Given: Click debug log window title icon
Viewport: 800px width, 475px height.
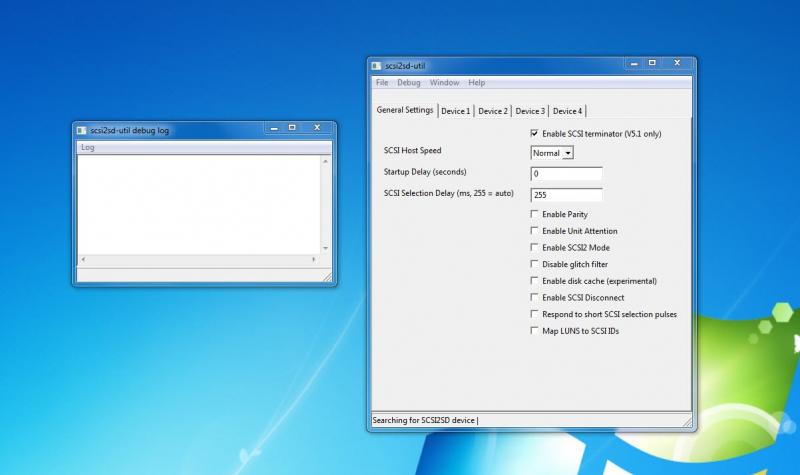Looking at the screenshot, I should point(82,131).
